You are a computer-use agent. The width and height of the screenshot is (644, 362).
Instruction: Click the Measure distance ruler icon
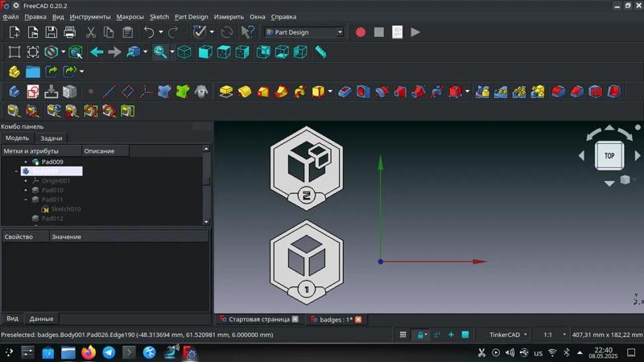point(320,52)
